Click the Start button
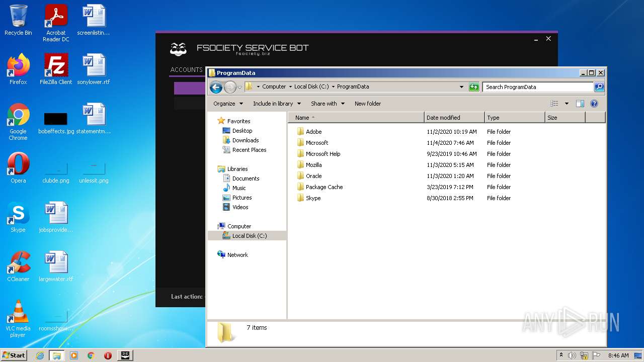The width and height of the screenshot is (644, 362). point(14,355)
